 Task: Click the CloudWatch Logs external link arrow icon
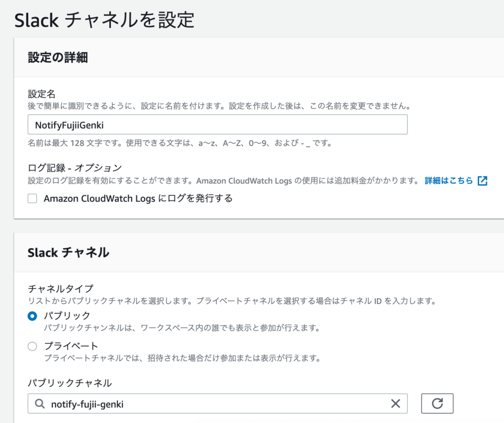tap(481, 181)
